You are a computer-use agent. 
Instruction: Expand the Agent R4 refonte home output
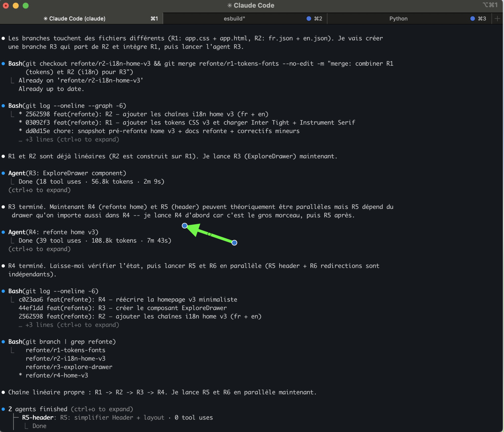[39, 249]
